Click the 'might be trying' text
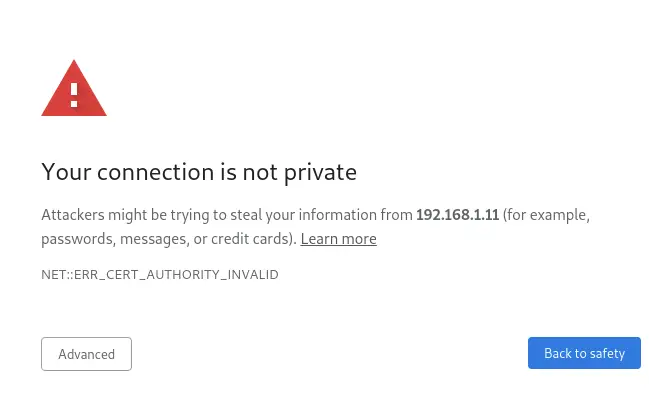This screenshot has height=411, width=649. (x=159, y=215)
